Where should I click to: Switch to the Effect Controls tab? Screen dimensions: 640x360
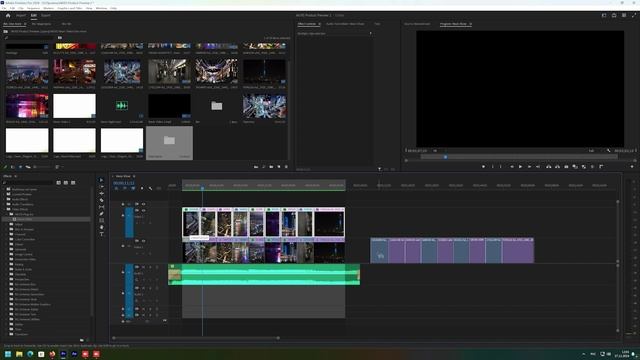[307, 24]
